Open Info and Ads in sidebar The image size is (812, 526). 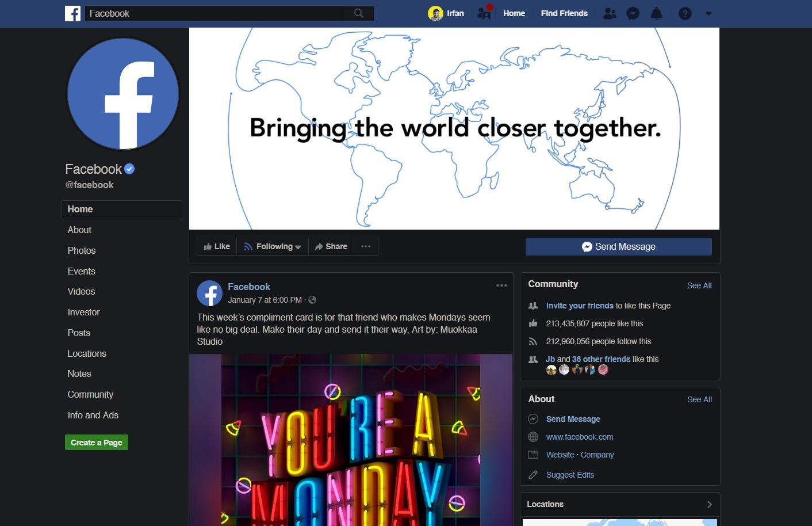(93, 415)
